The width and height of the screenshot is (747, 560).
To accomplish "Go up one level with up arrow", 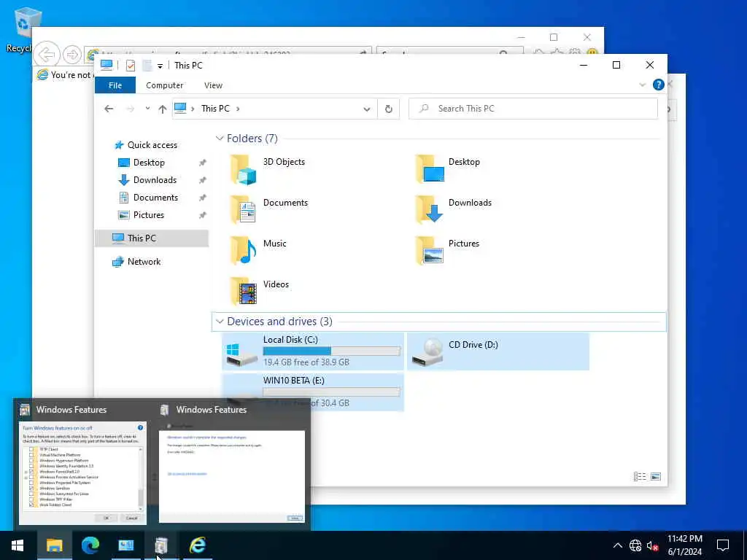I will point(162,109).
